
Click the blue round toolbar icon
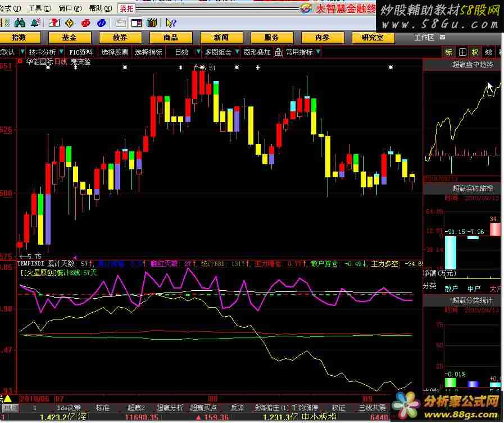(x=102, y=23)
